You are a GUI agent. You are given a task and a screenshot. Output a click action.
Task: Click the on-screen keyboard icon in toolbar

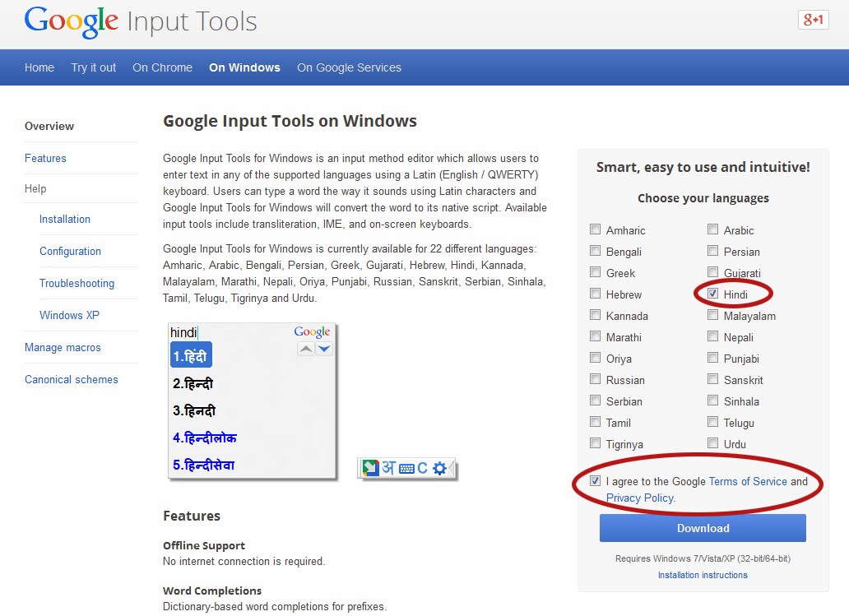point(406,469)
